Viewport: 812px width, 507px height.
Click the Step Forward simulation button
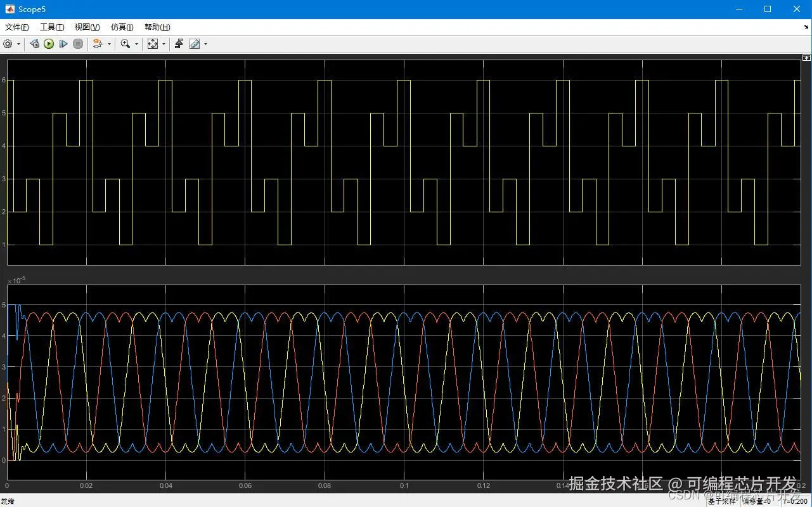[63, 44]
